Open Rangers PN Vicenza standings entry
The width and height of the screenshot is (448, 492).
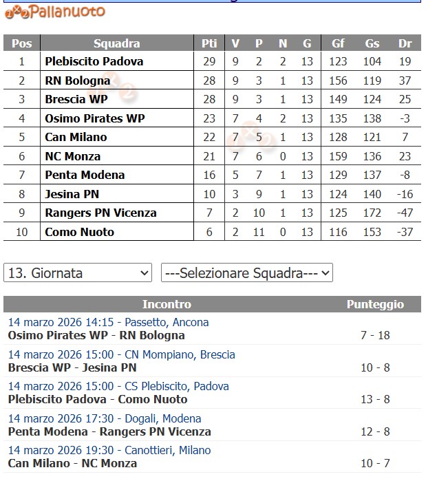[x=100, y=213]
